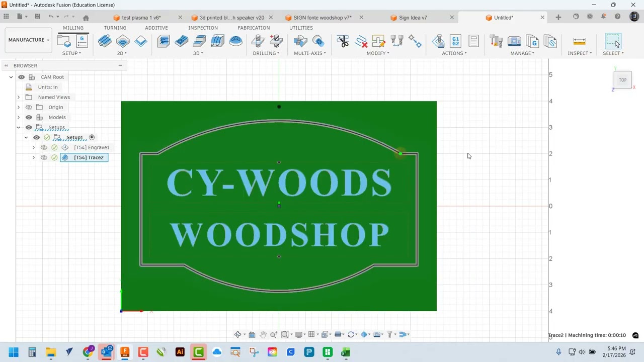
Task: Click the Save icon in title toolbar
Action: coord(37,17)
